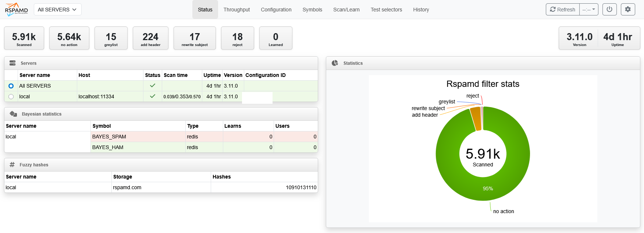The image size is (644, 233).
Task: Click the 18 reject stat card
Action: point(238,38)
